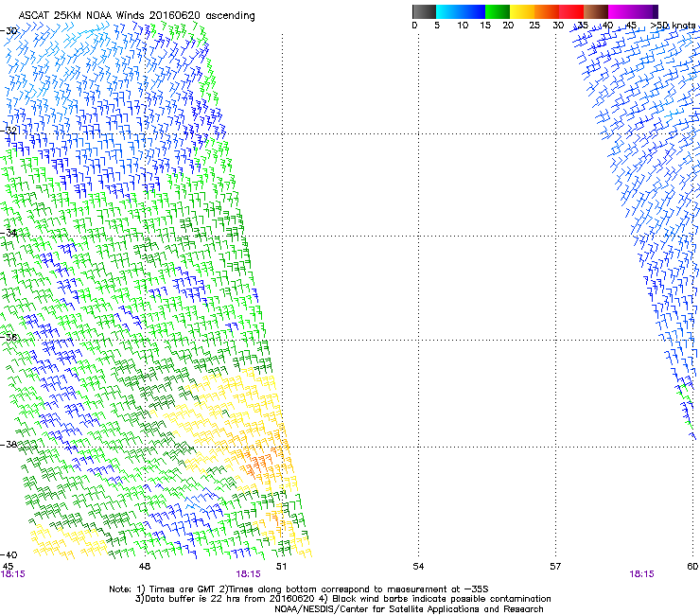Click the '45' longitude axis label
This screenshot has height=615, width=700.
8,566
